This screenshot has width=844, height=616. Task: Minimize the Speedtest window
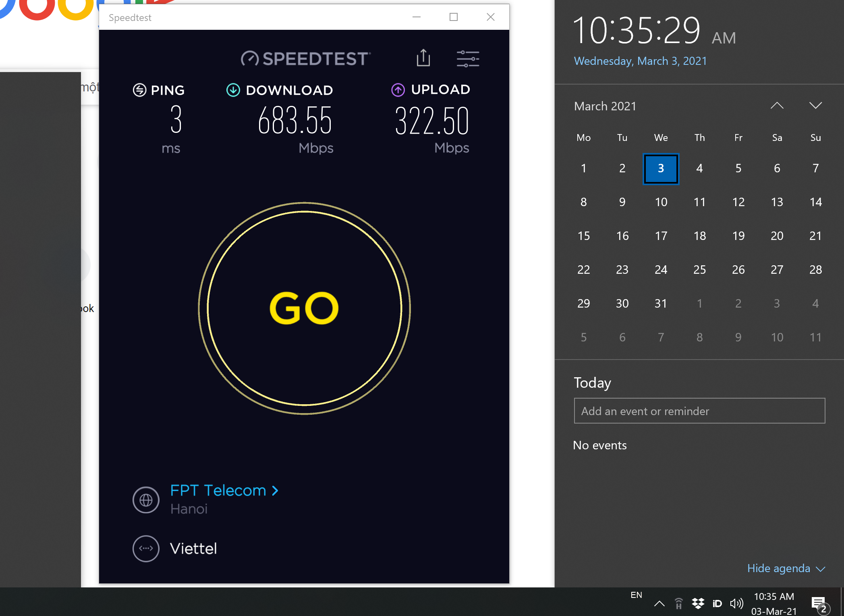417,17
